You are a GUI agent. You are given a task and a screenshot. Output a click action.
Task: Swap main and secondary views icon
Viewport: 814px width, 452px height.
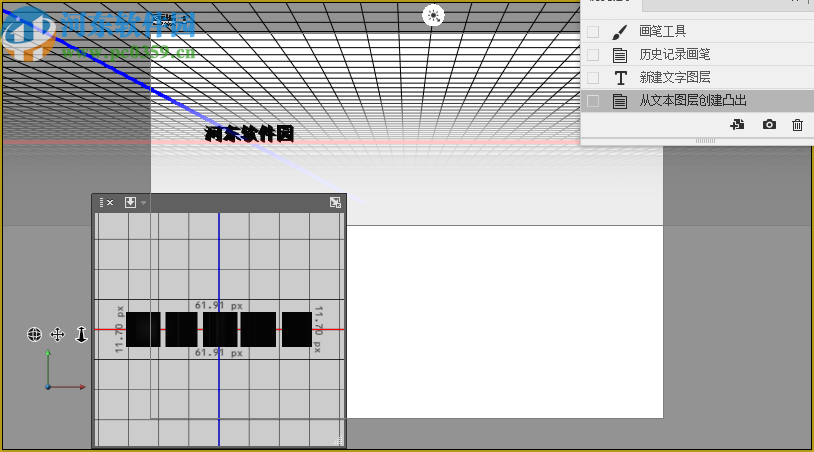pyautogui.click(x=335, y=202)
